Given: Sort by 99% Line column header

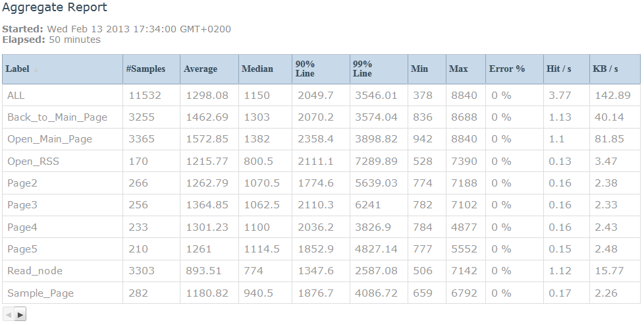Looking at the screenshot, I should tap(379, 69).
